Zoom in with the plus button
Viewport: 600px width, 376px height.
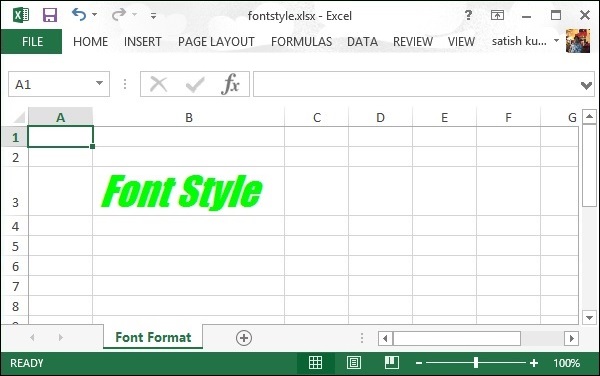[x=534, y=363]
